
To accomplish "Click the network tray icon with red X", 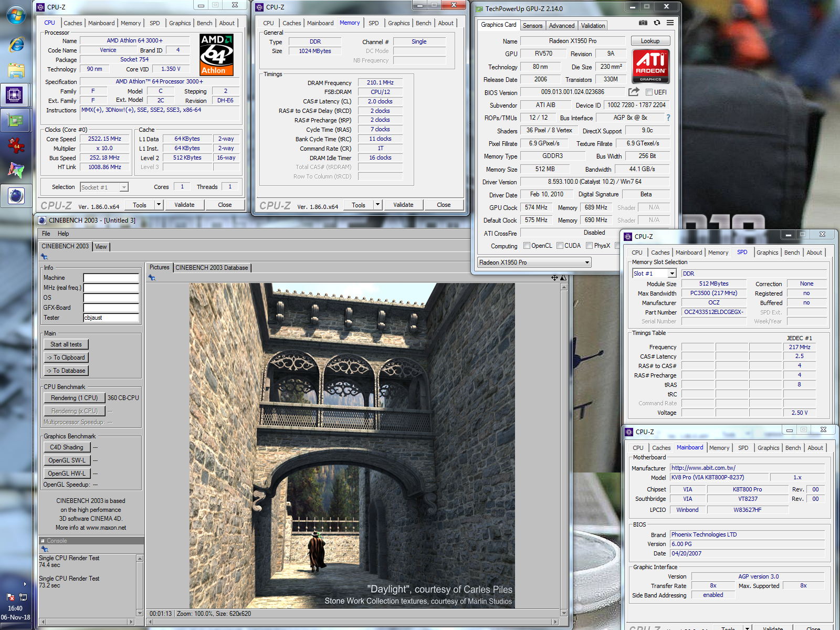I will click(x=10, y=597).
